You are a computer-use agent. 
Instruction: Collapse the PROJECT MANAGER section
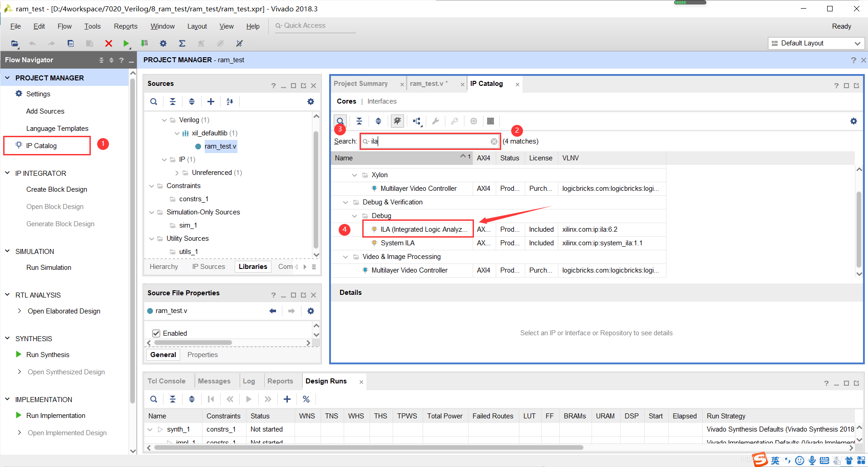point(7,78)
